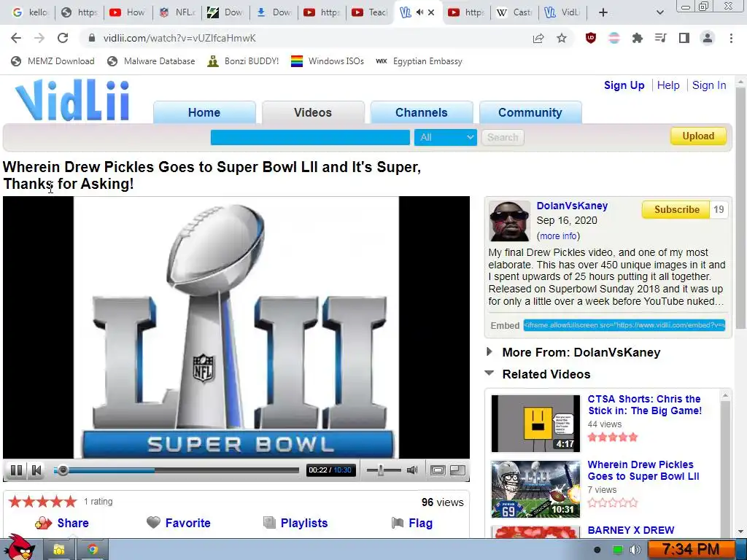Open the uBlock Origin extension icon
Image resolution: width=747 pixels, height=560 pixels.
point(591,38)
